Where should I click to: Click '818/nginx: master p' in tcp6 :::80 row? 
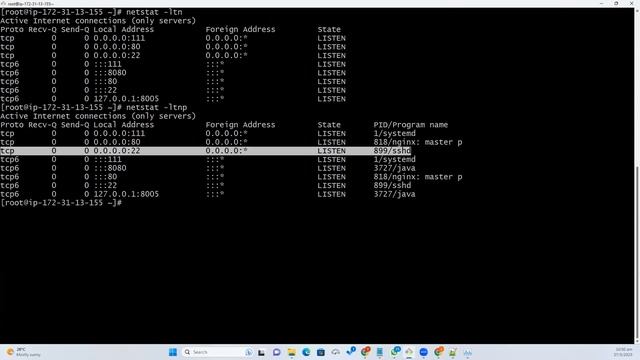point(418,177)
